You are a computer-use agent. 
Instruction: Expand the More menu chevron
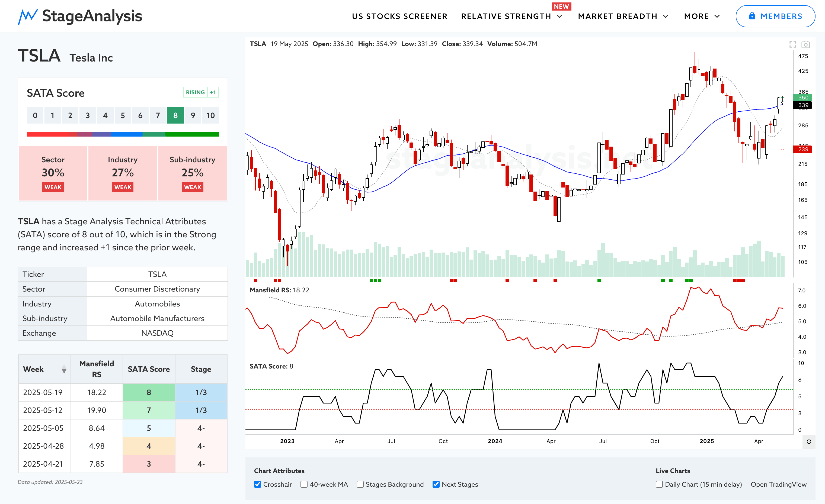coord(717,16)
